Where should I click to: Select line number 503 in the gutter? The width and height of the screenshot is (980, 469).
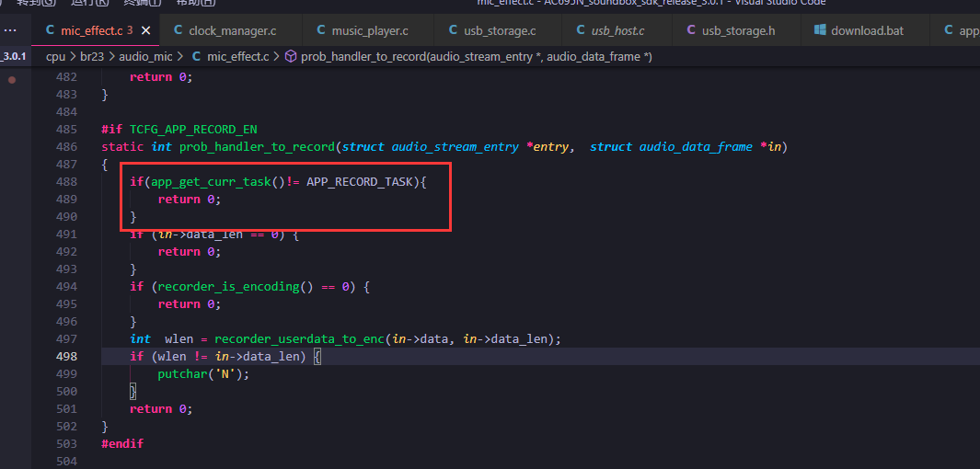coord(66,444)
